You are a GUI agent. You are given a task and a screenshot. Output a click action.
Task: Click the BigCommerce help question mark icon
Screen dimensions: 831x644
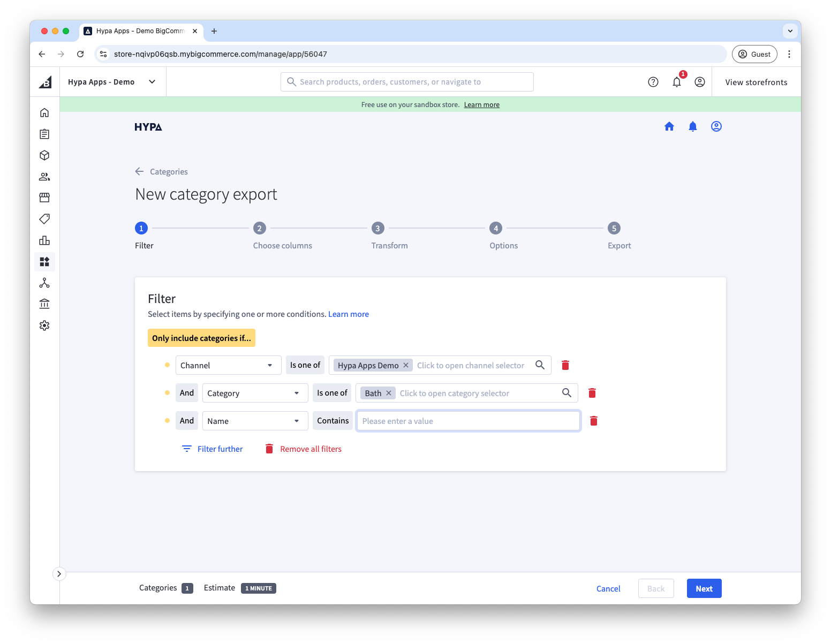pyautogui.click(x=653, y=81)
